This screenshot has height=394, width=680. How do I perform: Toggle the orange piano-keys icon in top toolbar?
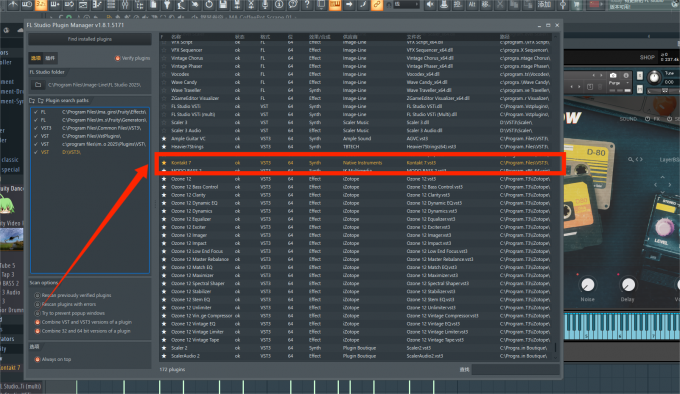pos(335,5)
